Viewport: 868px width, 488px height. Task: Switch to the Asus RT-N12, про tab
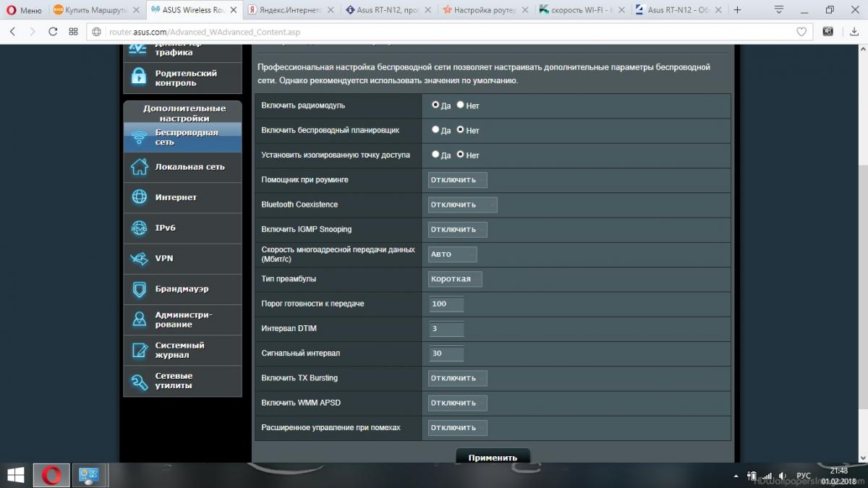(386, 10)
